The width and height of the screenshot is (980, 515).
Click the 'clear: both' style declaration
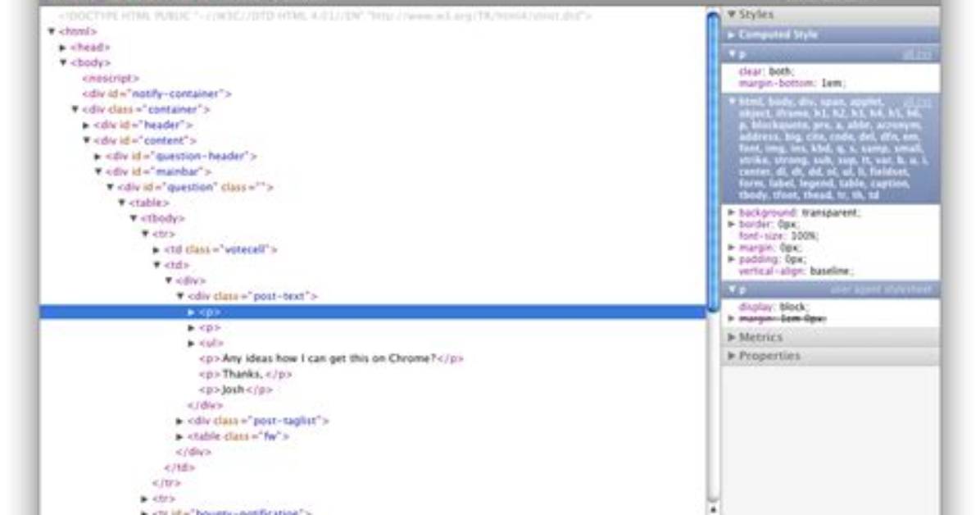click(x=766, y=71)
